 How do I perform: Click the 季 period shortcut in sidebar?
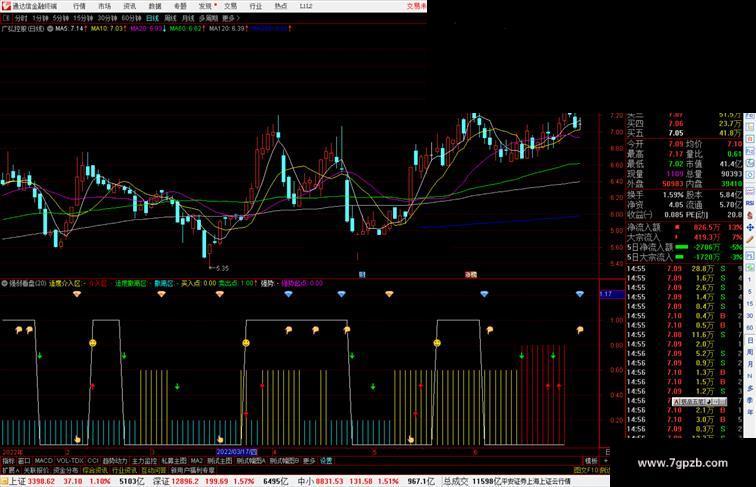pyautogui.click(x=750, y=400)
